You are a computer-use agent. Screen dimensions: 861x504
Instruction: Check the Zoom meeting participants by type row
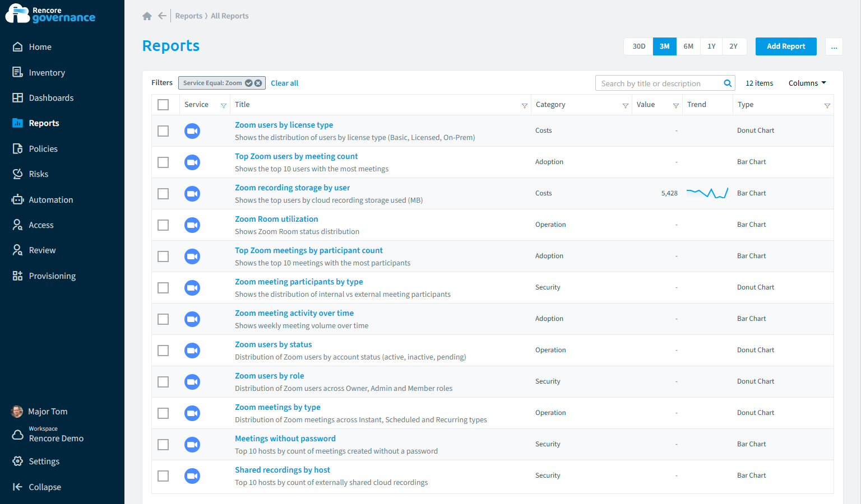163,288
